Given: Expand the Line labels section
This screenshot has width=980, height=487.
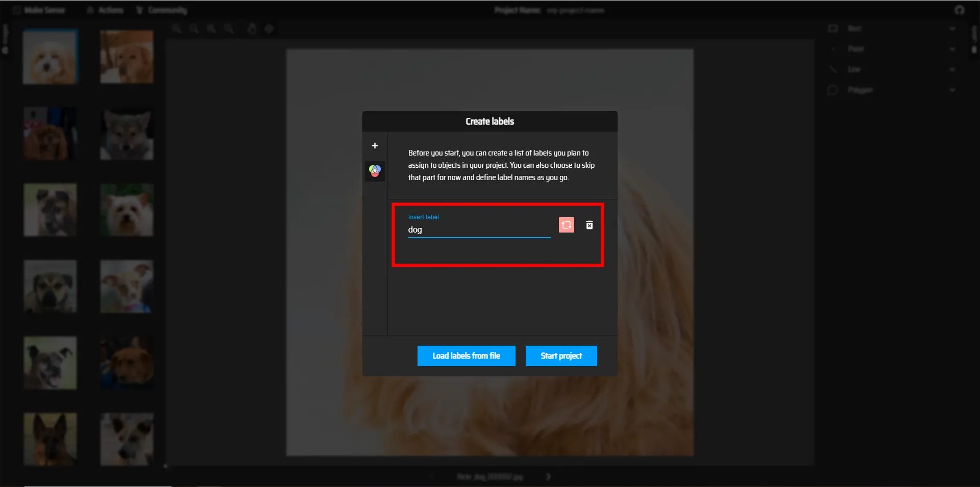Looking at the screenshot, I should click(x=891, y=69).
